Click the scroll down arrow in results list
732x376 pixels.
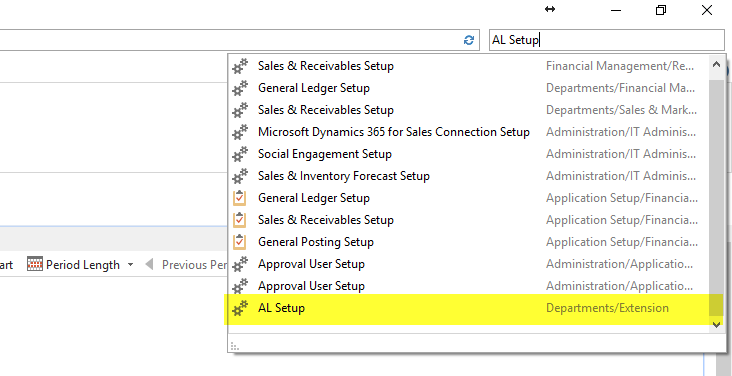(717, 325)
